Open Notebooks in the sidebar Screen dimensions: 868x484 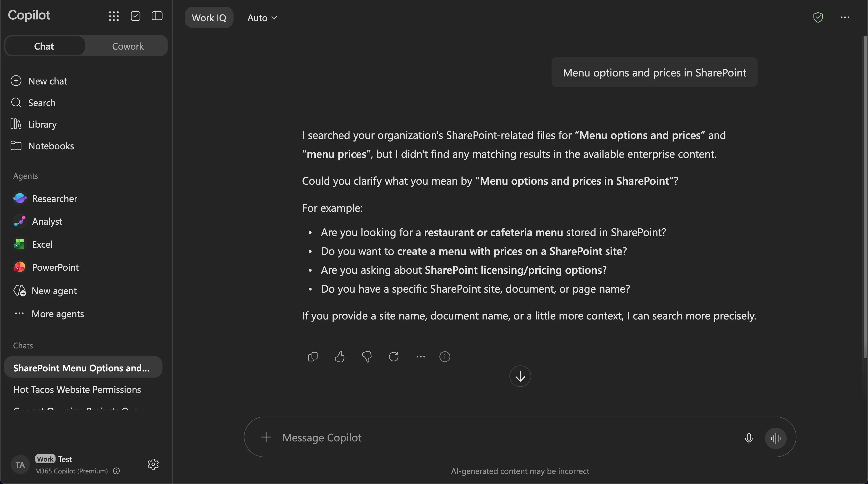42,146
